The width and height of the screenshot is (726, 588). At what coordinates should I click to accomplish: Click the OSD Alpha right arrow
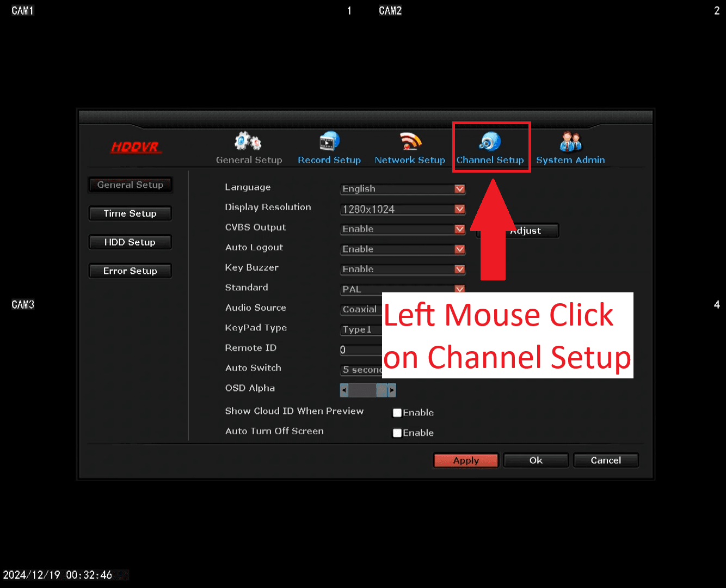tap(392, 390)
